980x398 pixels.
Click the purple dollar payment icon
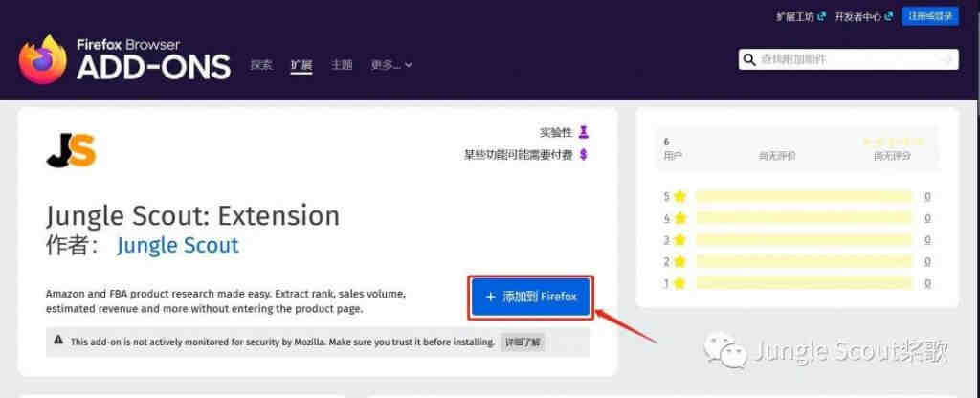[583, 155]
